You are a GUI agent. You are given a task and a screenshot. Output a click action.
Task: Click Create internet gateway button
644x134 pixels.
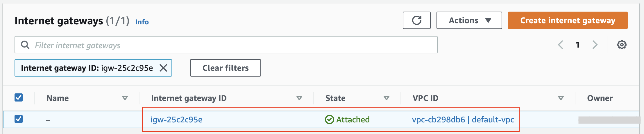(568, 20)
